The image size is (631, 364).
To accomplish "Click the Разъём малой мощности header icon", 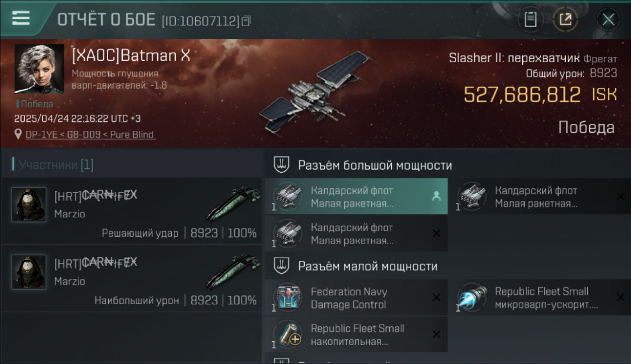I will (282, 266).
